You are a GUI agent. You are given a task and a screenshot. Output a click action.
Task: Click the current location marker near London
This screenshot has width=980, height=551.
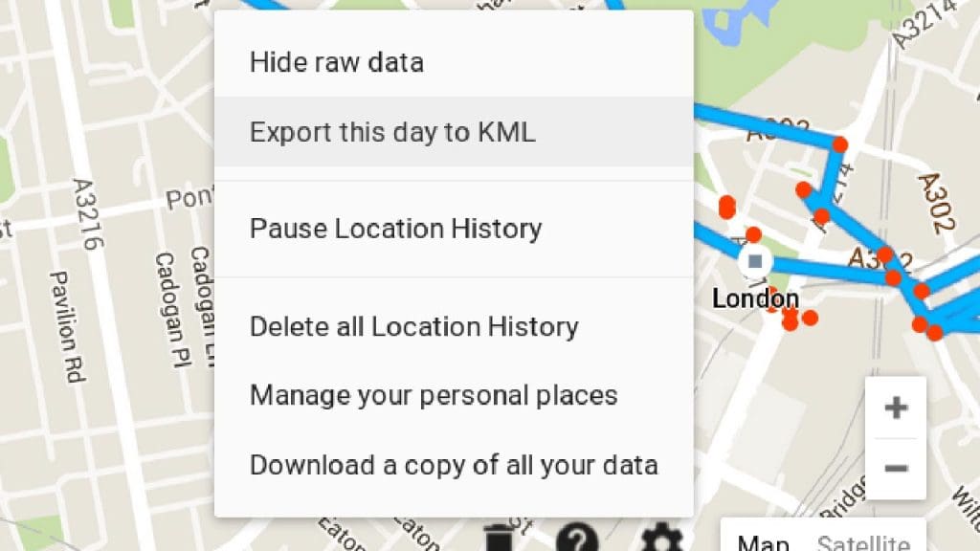click(755, 260)
